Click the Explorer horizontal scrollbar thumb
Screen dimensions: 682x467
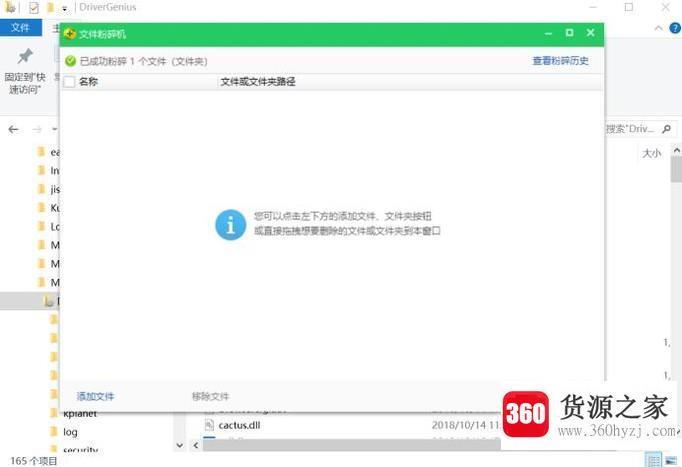click(x=351, y=445)
